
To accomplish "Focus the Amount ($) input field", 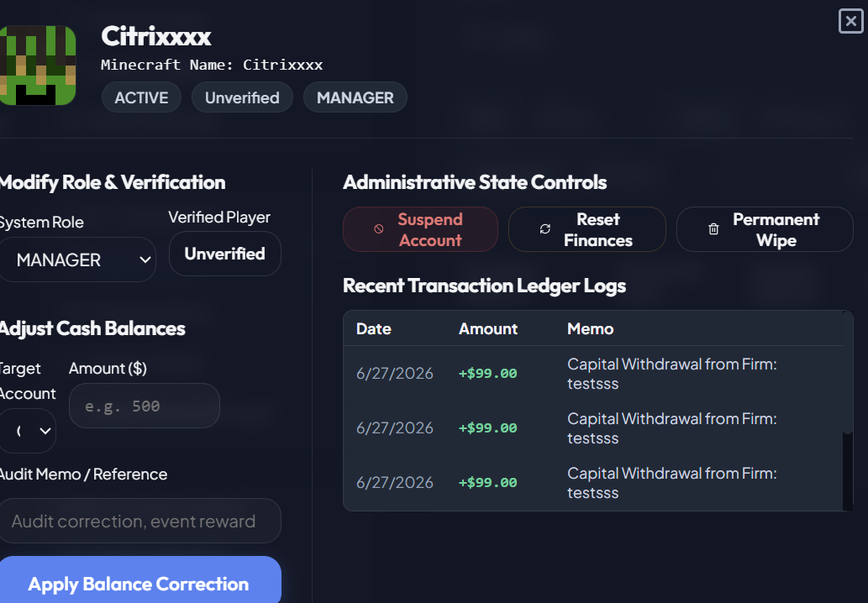I will tap(145, 406).
